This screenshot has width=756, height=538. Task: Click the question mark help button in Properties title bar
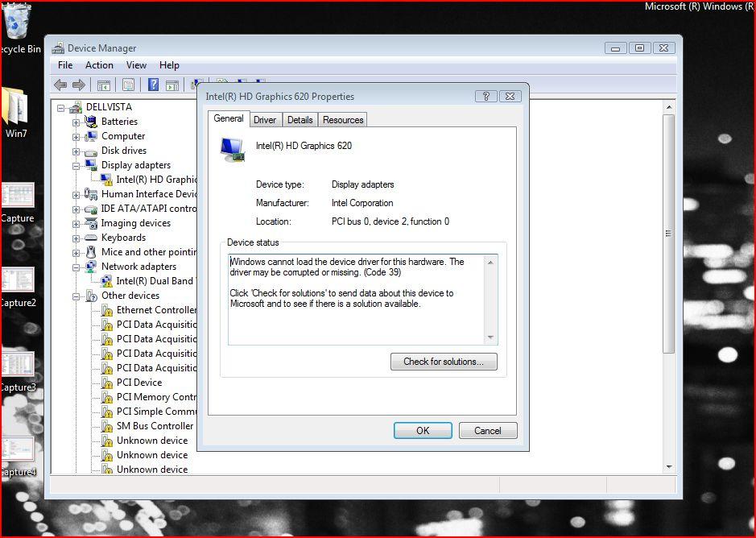[486, 96]
